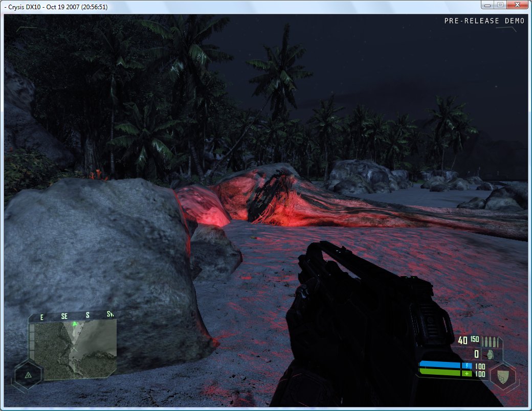Close the Crysis DX10 window
Viewport: 532px width, 411px height.
(x=517, y=5)
